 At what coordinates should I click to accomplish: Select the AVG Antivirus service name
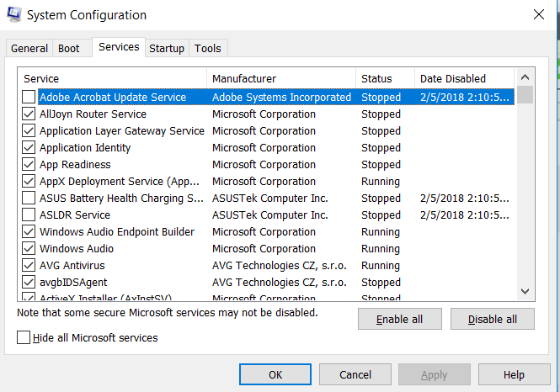72,265
